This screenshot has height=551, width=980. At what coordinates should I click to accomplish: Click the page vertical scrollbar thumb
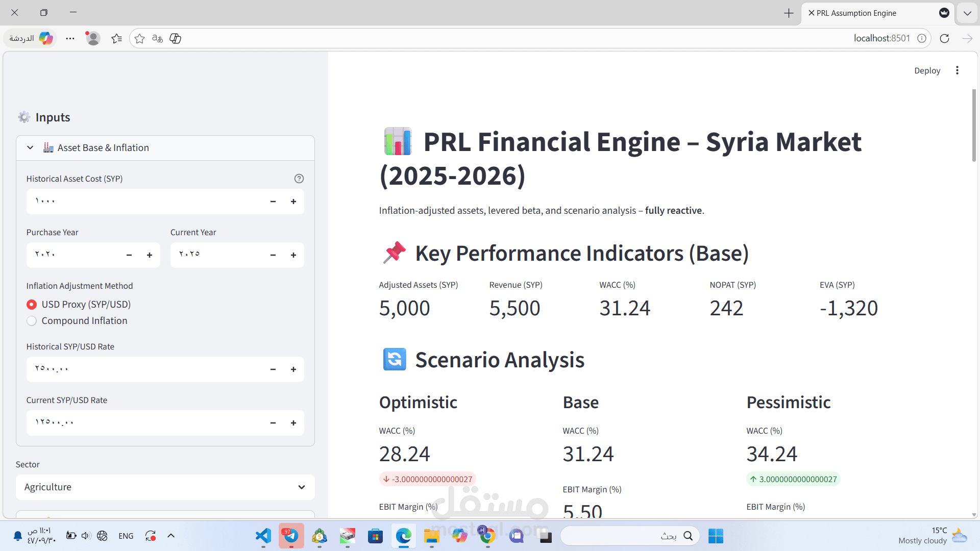(974, 126)
